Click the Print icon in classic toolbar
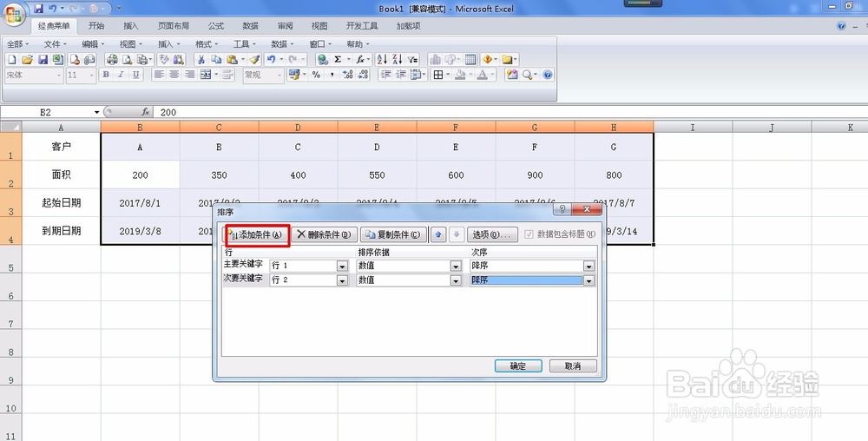The height and width of the screenshot is (441, 868). (112, 60)
